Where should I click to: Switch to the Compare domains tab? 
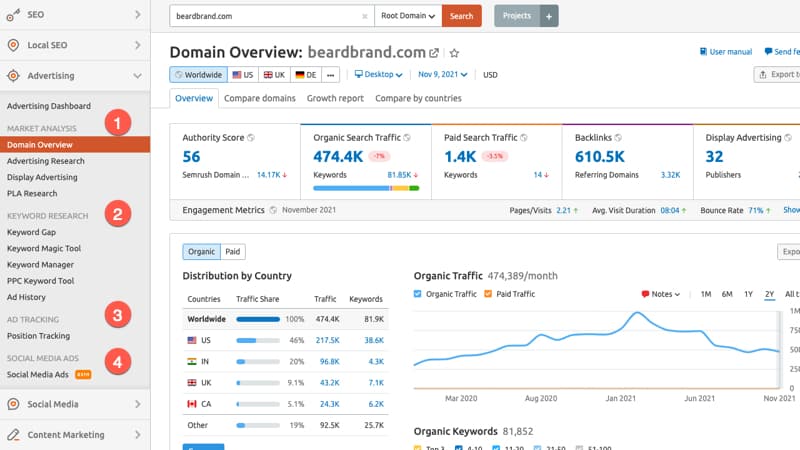pos(260,98)
